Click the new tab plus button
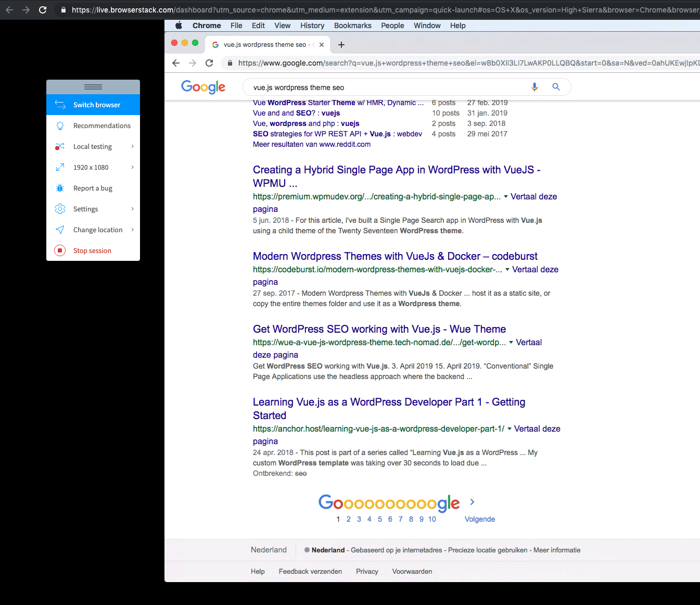700x605 pixels. 341,45
